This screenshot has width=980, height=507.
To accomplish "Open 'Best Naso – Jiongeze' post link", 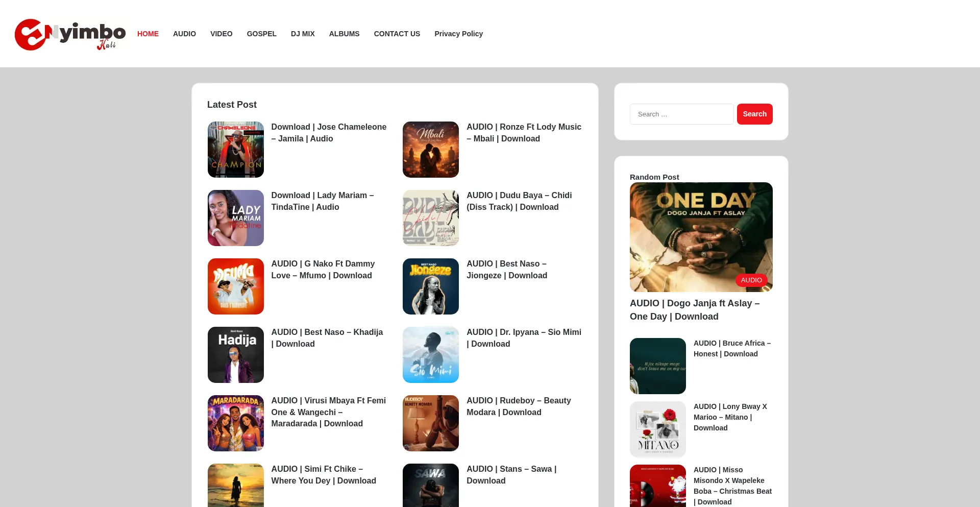I will (x=507, y=270).
